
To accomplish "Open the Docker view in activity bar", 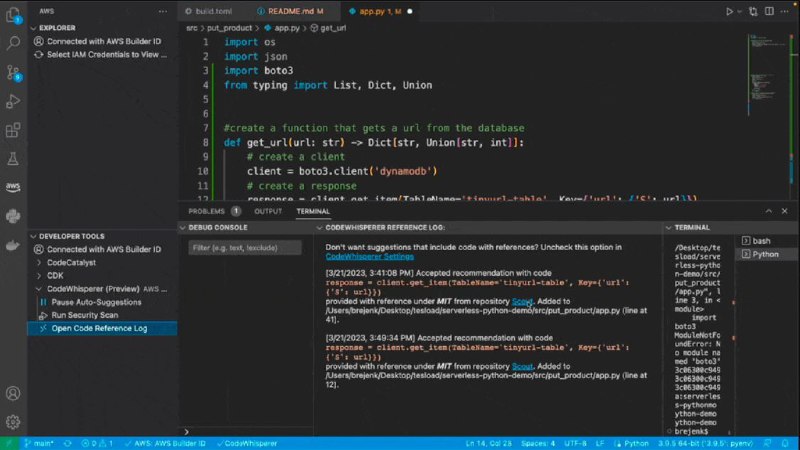I will [x=14, y=245].
